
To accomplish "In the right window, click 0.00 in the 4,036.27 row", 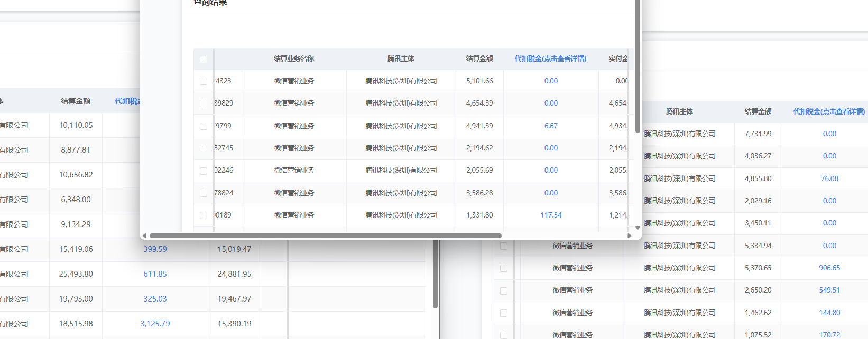I will click(829, 156).
